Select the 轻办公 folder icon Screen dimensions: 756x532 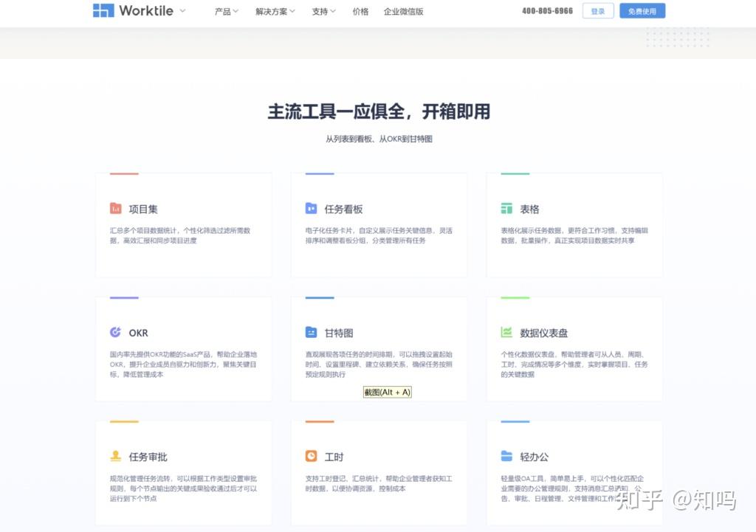tap(506, 457)
